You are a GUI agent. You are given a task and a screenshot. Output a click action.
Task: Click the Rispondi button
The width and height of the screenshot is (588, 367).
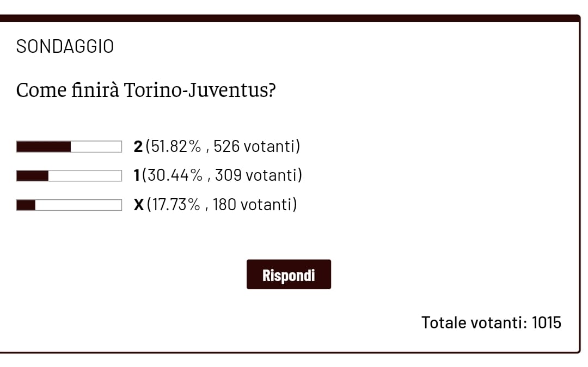[289, 274]
